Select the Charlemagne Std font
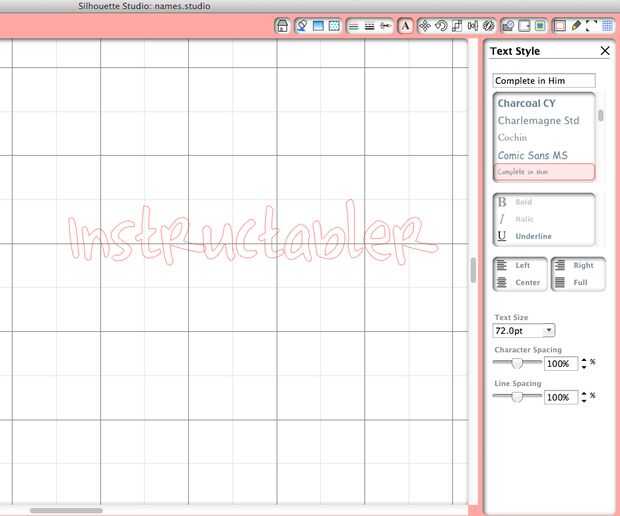620x516 pixels. click(x=544, y=121)
